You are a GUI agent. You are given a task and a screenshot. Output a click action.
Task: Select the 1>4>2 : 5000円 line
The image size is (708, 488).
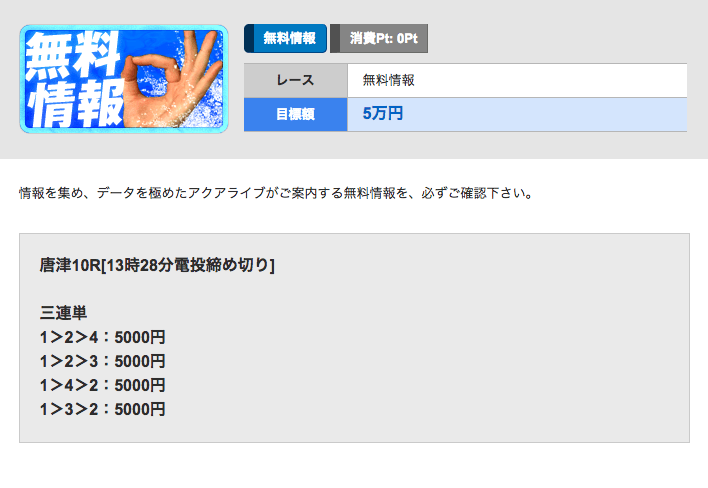(102, 385)
